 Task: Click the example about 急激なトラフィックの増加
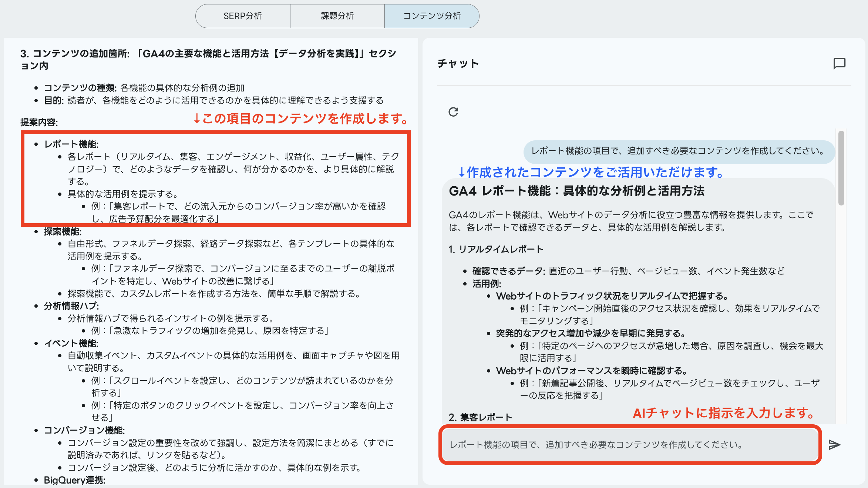210,331
